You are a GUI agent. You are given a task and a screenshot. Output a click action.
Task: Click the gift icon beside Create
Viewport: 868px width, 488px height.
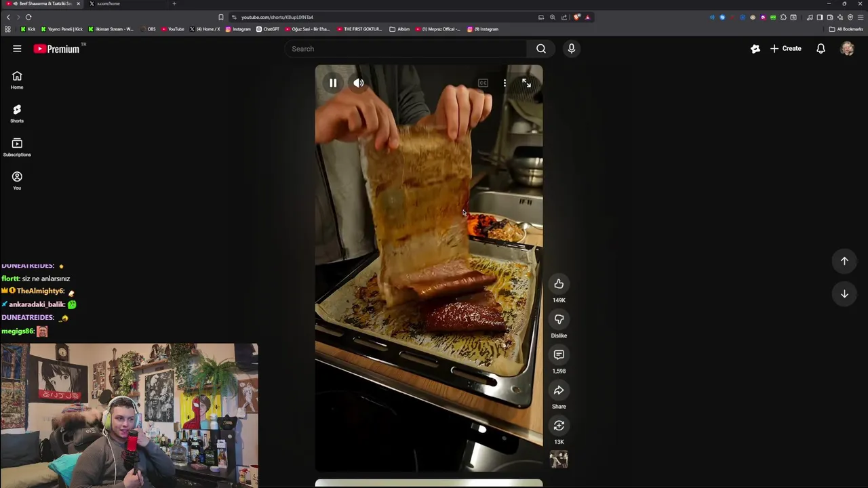pos(755,49)
